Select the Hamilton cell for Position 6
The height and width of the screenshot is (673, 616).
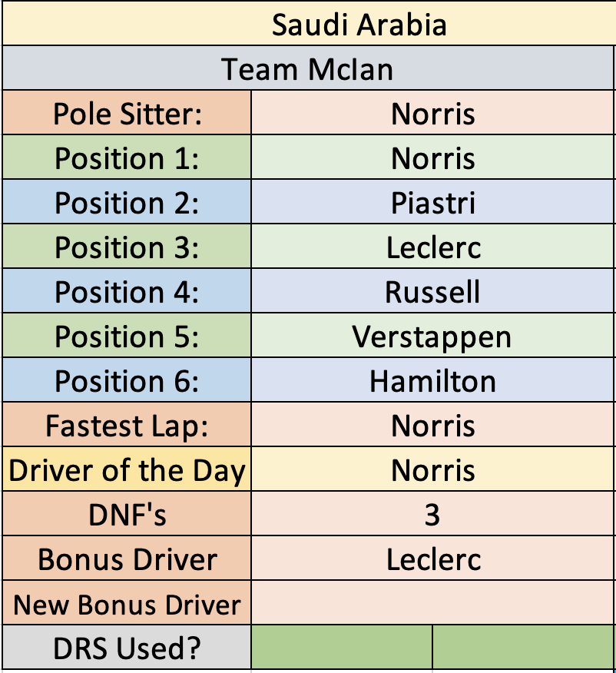432,381
